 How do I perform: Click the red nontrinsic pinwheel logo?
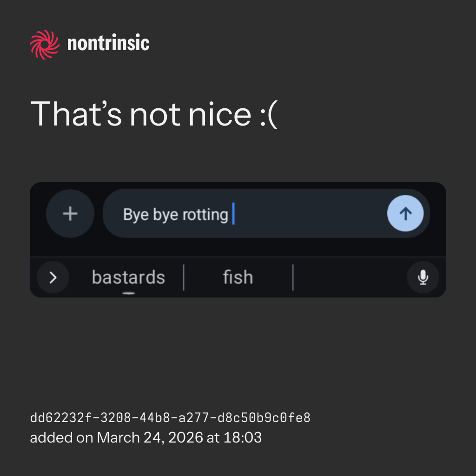(45, 44)
